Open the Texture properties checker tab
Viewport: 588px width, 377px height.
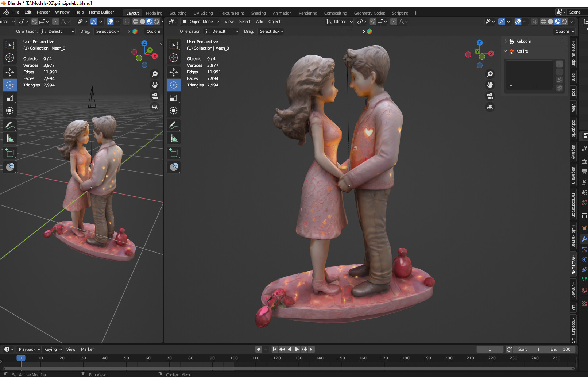(x=584, y=303)
